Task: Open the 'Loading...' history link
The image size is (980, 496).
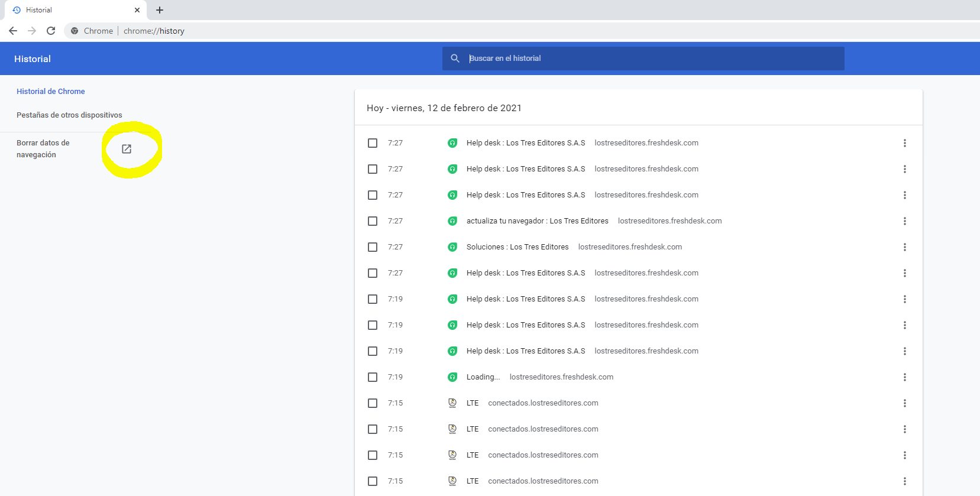Action: click(x=483, y=377)
